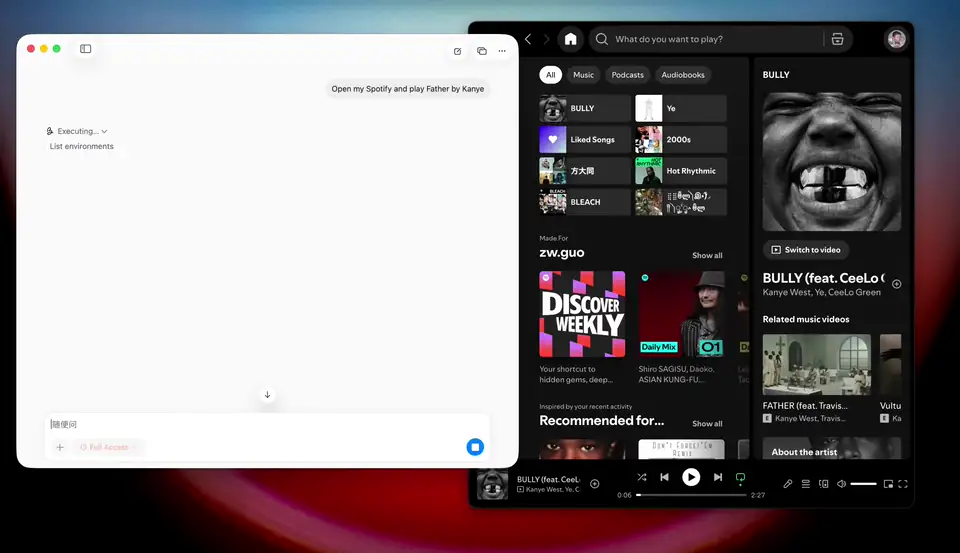Click the search magnifier icon in Spotify
The image size is (960, 553).
(602, 39)
